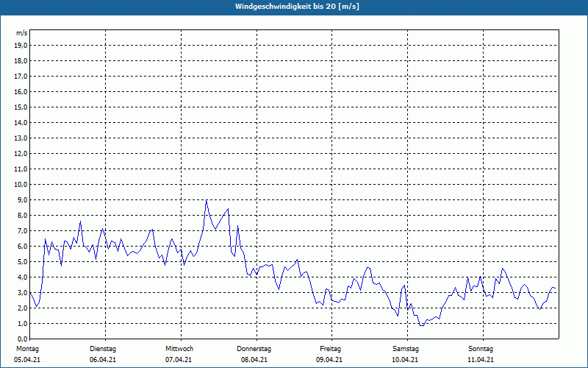Click the date 11.04.21
Viewport: 588px width, 368px height.
click(481, 360)
